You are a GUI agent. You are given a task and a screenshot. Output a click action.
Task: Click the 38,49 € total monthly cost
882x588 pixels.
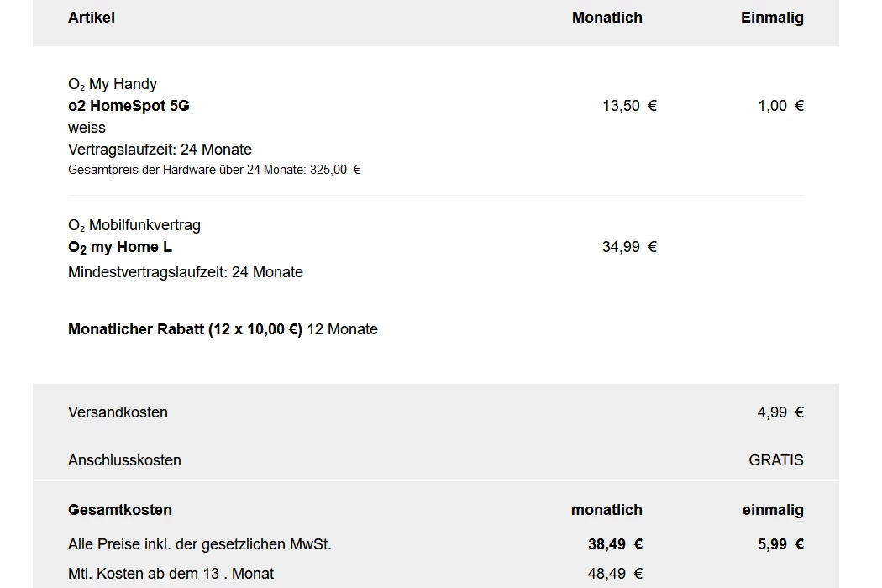[615, 544]
